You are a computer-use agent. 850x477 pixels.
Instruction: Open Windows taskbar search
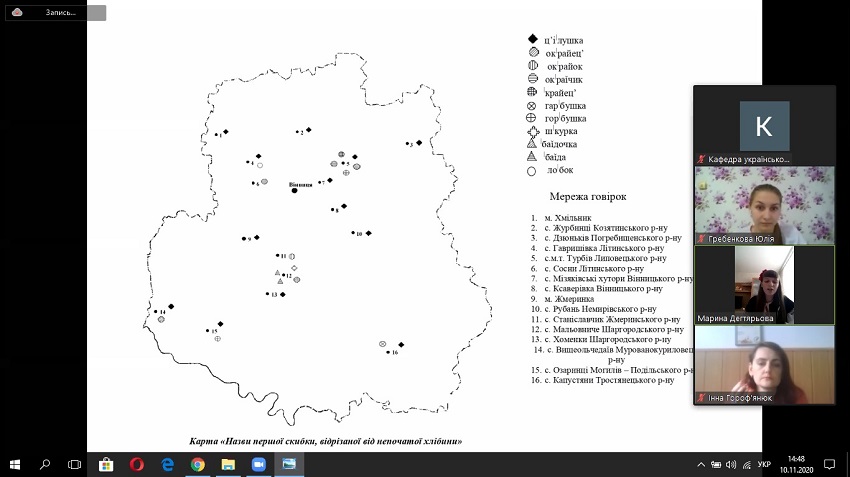pos(45,465)
